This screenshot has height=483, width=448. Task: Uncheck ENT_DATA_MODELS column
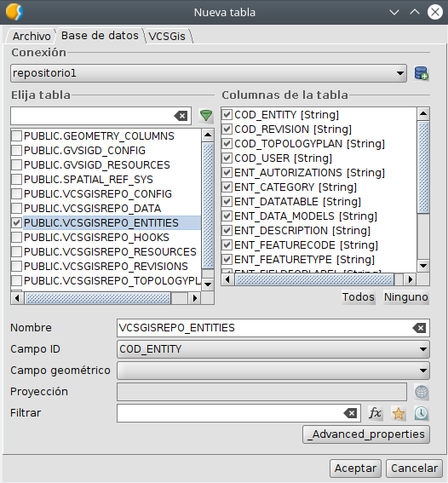(x=227, y=216)
